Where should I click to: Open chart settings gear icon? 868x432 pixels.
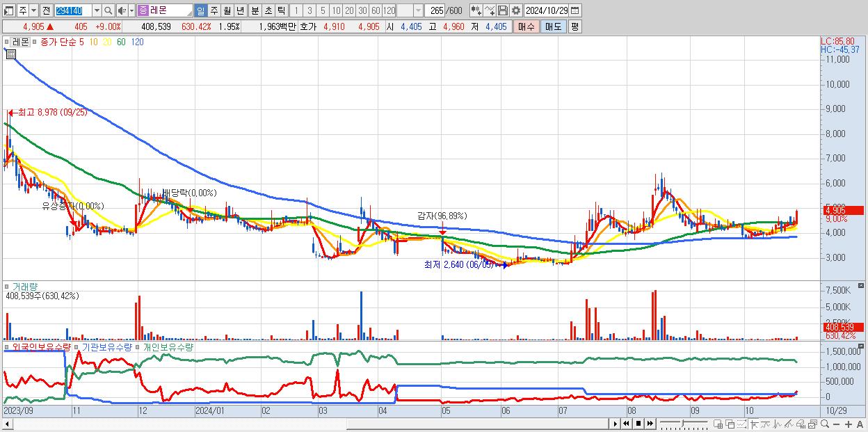(x=517, y=10)
